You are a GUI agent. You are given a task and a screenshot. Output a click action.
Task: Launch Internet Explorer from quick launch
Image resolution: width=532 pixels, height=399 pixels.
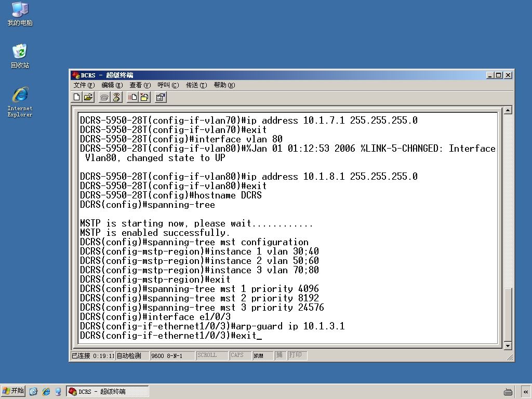pos(46,392)
